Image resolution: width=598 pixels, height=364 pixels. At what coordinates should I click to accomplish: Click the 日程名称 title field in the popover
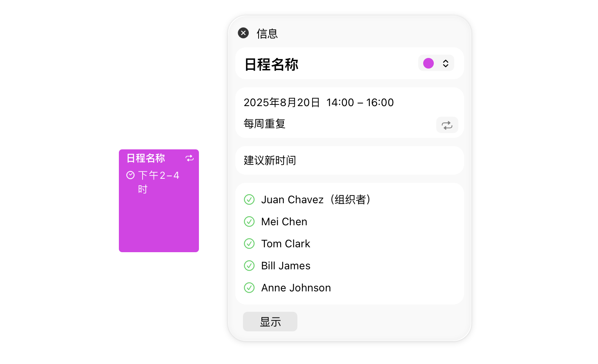tap(272, 64)
